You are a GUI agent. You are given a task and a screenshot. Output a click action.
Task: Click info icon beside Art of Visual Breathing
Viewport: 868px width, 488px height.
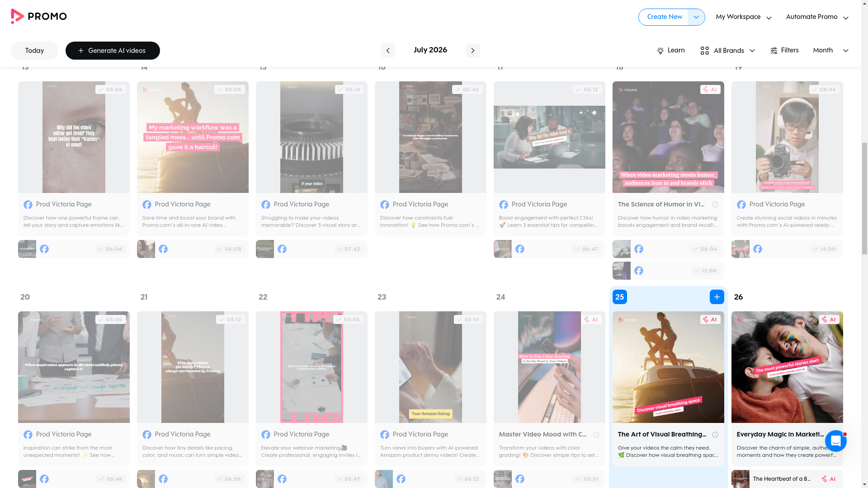pyautogui.click(x=715, y=435)
